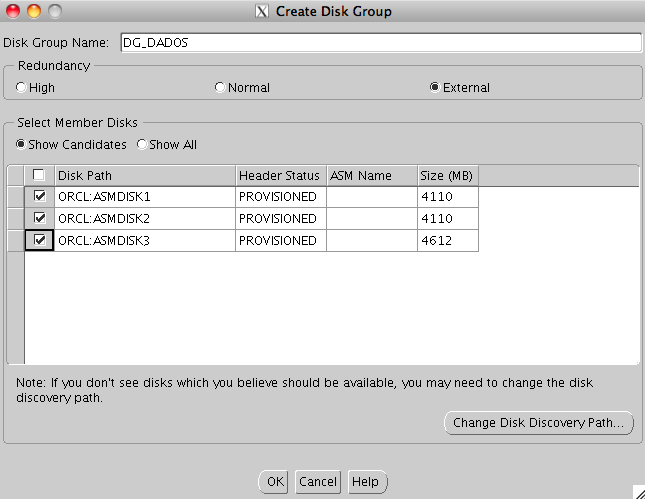Screen dimensions: 645x499
Task: Click the OK button
Action: pyautogui.click(x=274, y=481)
